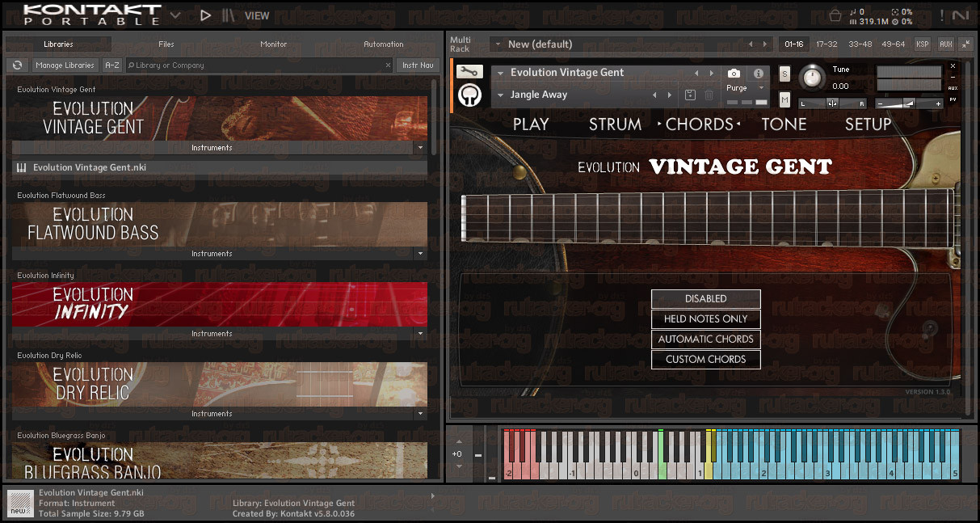
Task: Expand Evolution Flatwound Bass Instruments dropdown arrow
Action: (x=419, y=254)
